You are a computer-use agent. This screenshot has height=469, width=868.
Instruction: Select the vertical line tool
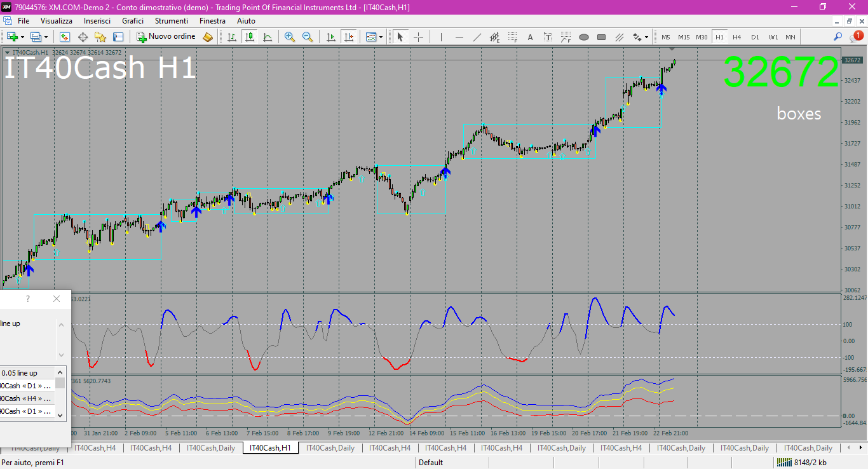tap(441, 37)
